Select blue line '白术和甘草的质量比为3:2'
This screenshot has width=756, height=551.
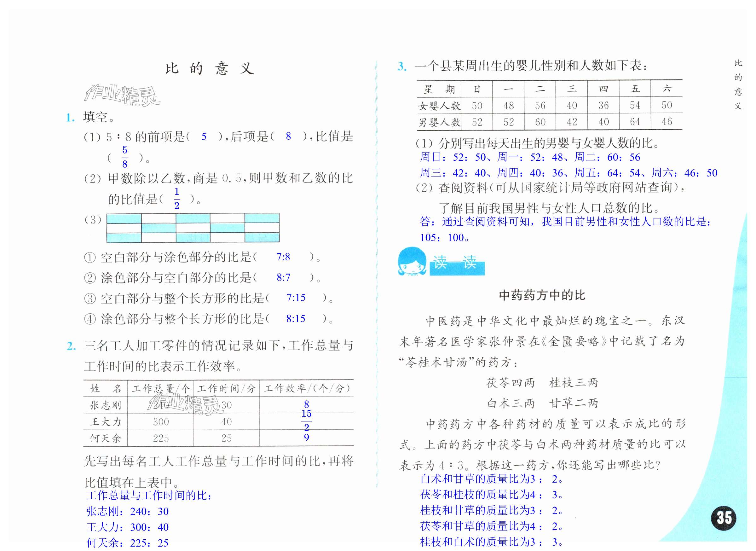point(492,479)
